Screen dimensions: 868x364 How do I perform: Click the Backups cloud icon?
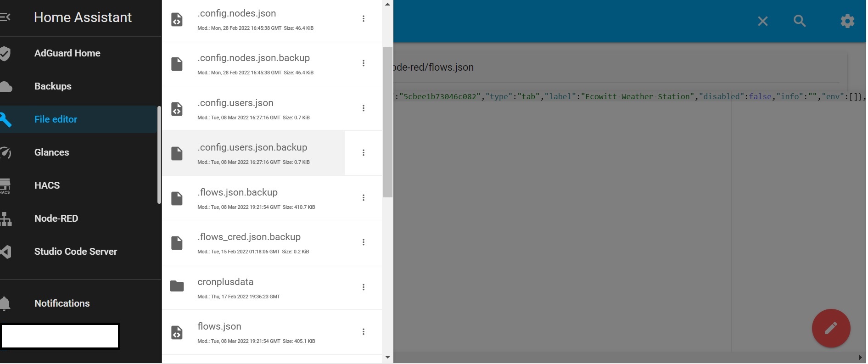[6, 86]
